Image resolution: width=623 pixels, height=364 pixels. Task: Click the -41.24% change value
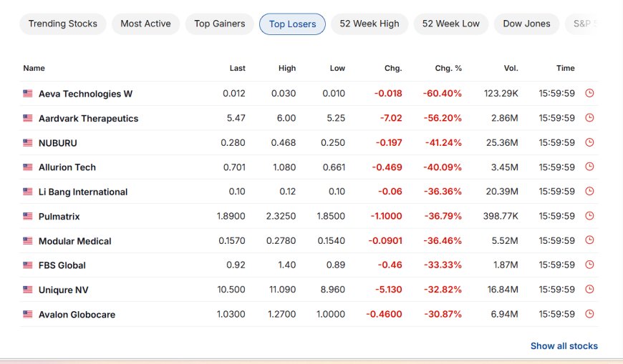[x=443, y=143]
